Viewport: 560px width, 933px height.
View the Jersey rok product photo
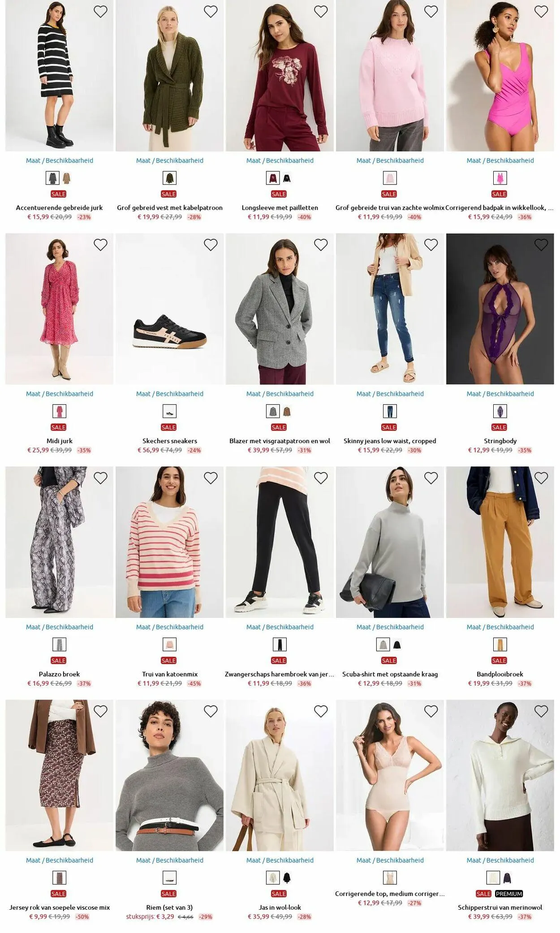(60, 775)
